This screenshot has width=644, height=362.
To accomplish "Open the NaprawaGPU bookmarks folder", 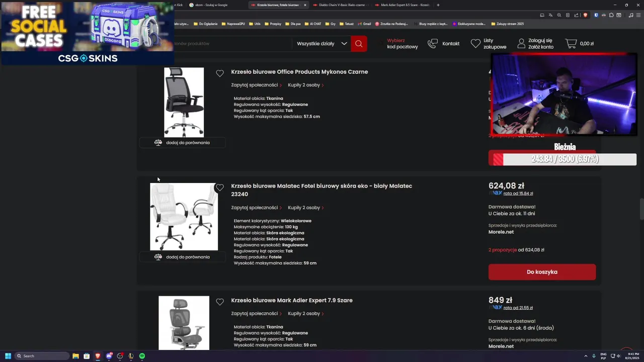I will (x=233, y=24).
